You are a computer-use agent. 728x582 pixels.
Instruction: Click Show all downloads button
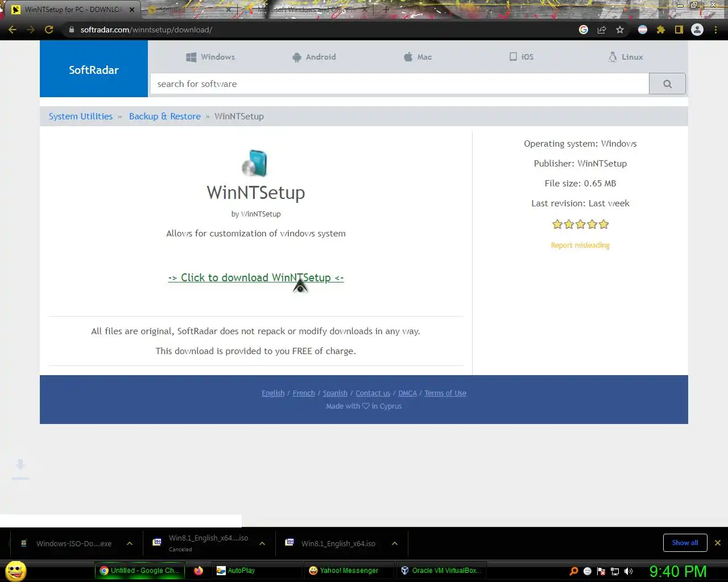point(685,543)
